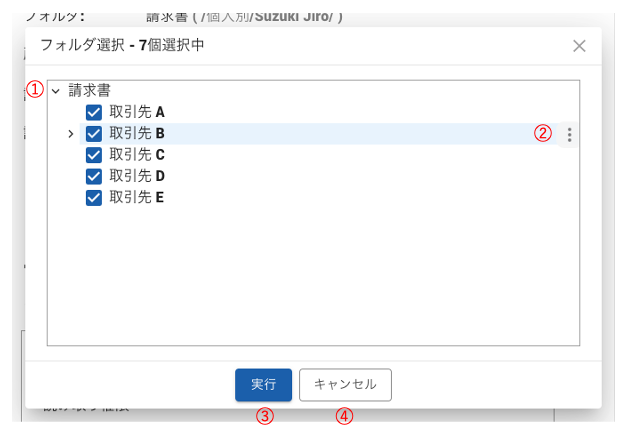The width and height of the screenshot is (630, 438).
Task: Select the 請求書 folder name
Action: 89,91
